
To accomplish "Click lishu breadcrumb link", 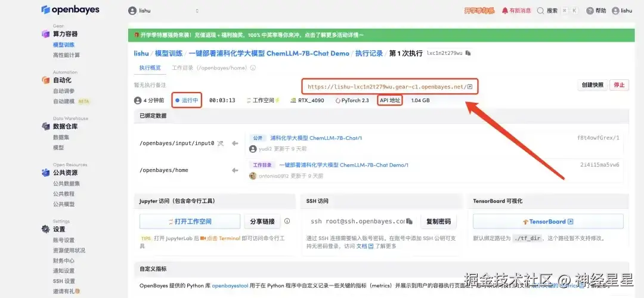I will (x=141, y=53).
